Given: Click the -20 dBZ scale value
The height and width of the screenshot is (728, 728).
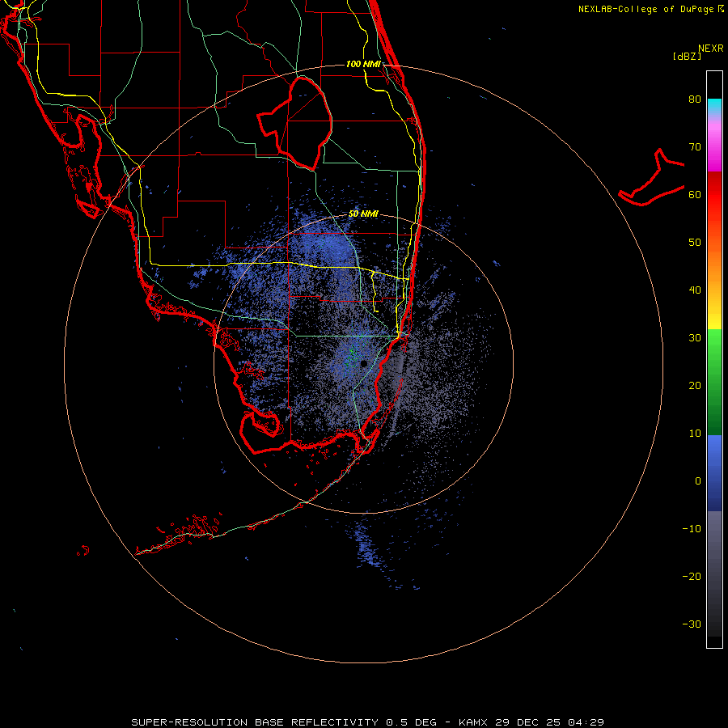Looking at the screenshot, I should tap(692, 576).
